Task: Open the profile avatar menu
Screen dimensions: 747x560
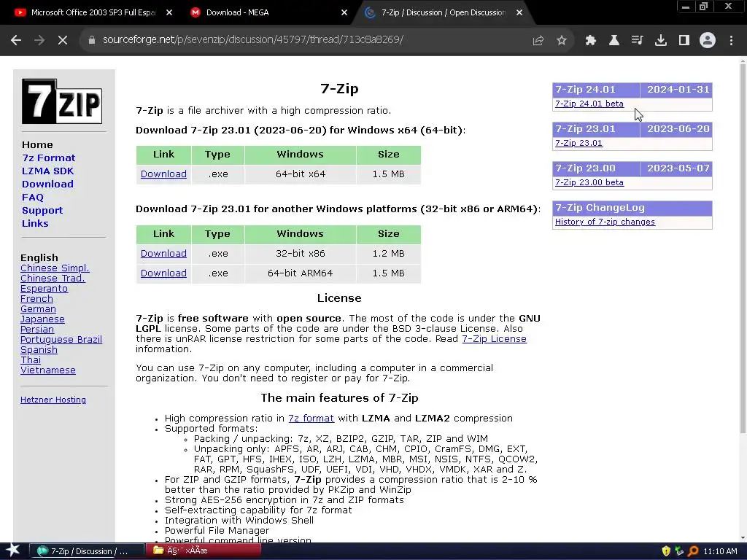Action: pos(708,40)
